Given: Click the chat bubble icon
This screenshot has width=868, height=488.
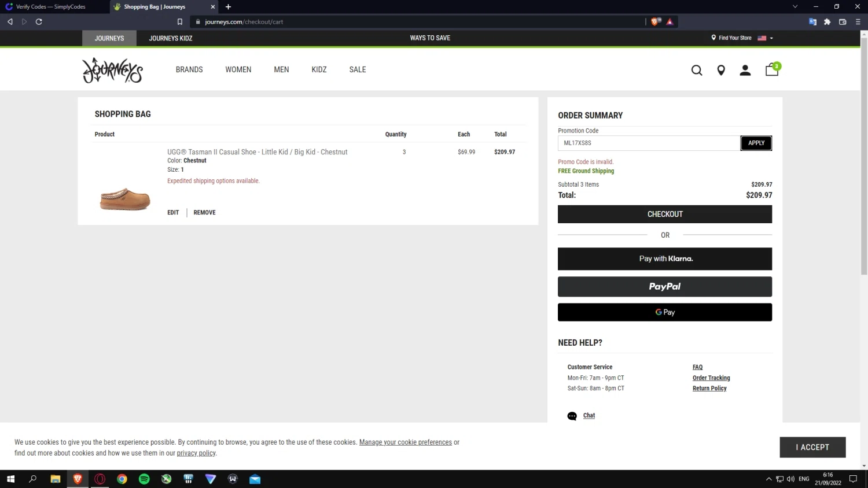Looking at the screenshot, I should [572, 416].
